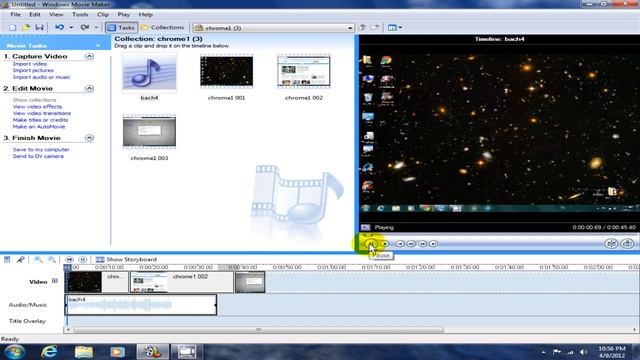
Task: Toggle the Collections pane button
Action: pos(162,28)
